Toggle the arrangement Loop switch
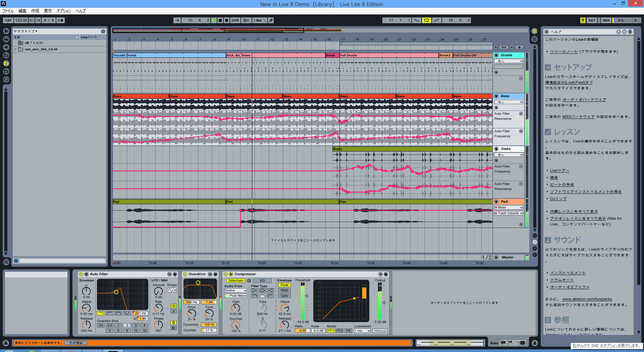This screenshot has width=644, height=352. 426,20
